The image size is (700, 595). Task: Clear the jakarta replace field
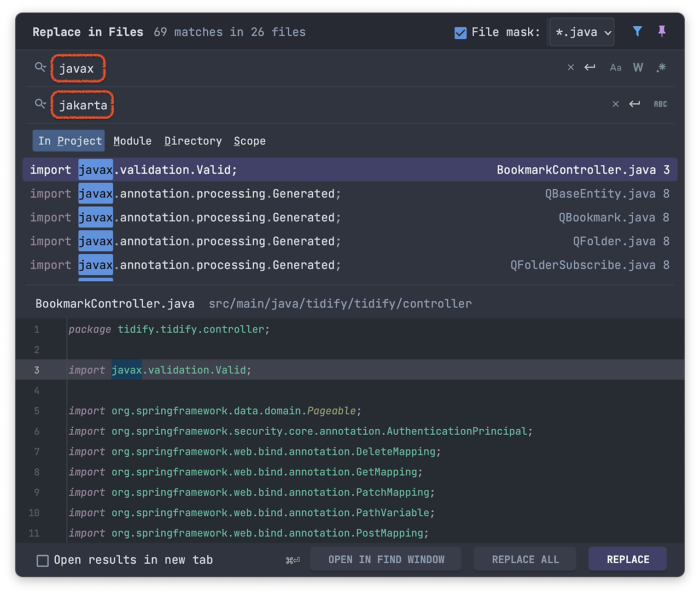pyautogui.click(x=616, y=104)
